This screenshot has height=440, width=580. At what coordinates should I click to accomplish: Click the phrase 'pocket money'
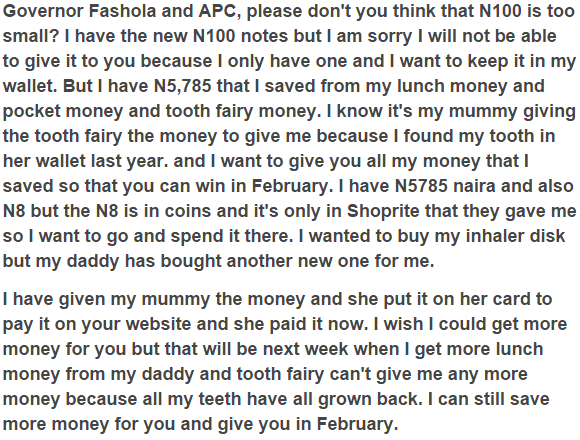63,111
